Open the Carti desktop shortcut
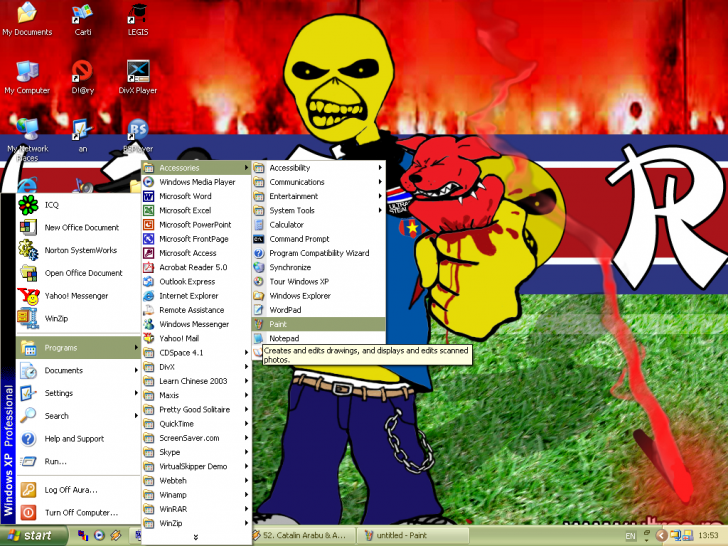The width and height of the screenshot is (728, 546). 83,20
